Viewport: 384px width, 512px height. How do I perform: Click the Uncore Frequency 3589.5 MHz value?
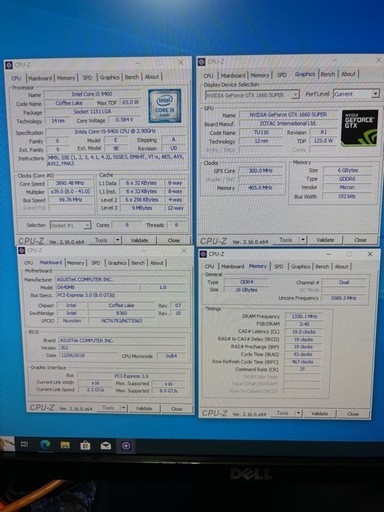pos(344,298)
